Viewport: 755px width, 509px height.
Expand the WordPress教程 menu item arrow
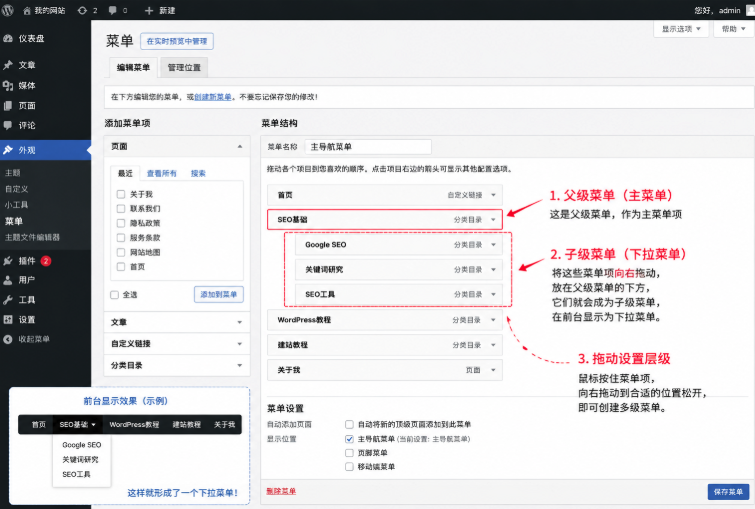(494, 320)
